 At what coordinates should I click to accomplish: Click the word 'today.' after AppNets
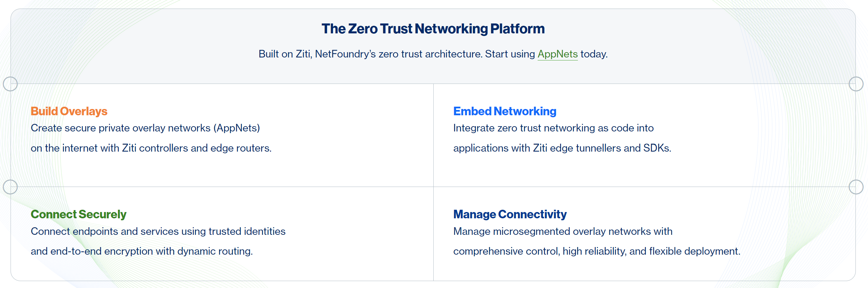tap(594, 54)
